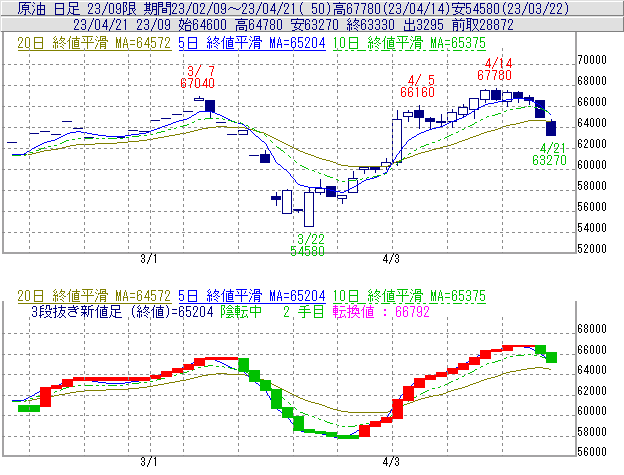Click the 3/22 long white candlestick

click(x=309, y=209)
